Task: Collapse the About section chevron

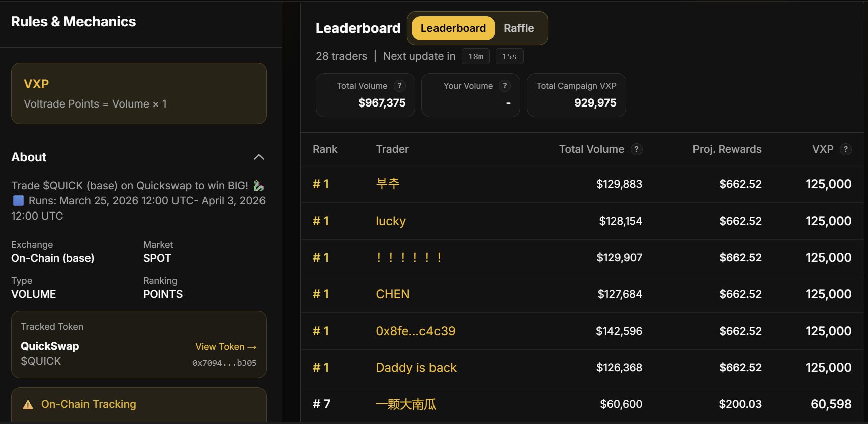Action: [259, 157]
